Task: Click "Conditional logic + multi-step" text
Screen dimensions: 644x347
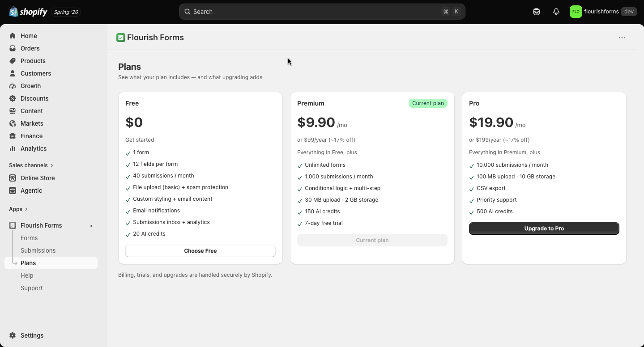Action: coord(342,188)
